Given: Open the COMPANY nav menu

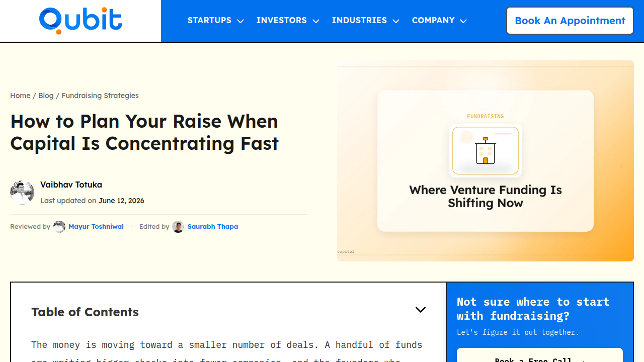Looking at the screenshot, I should pyautogui.click(x=433, y=21).
